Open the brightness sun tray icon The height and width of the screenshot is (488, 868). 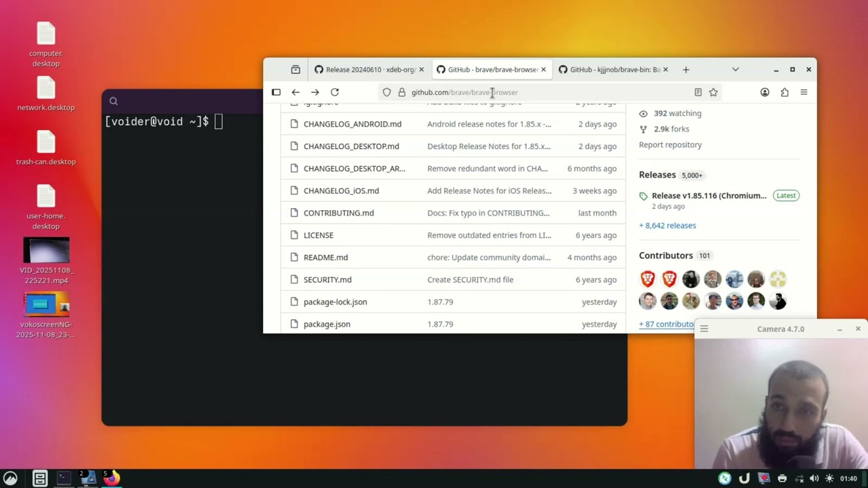point(829,479)
